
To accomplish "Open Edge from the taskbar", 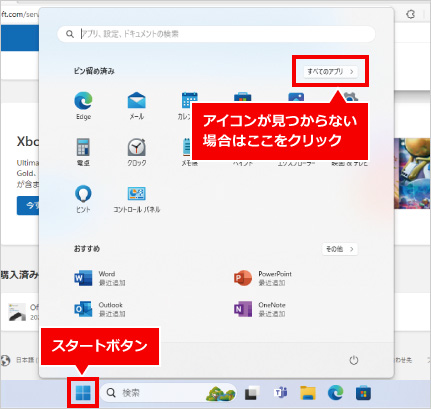I will click(335, 393).
